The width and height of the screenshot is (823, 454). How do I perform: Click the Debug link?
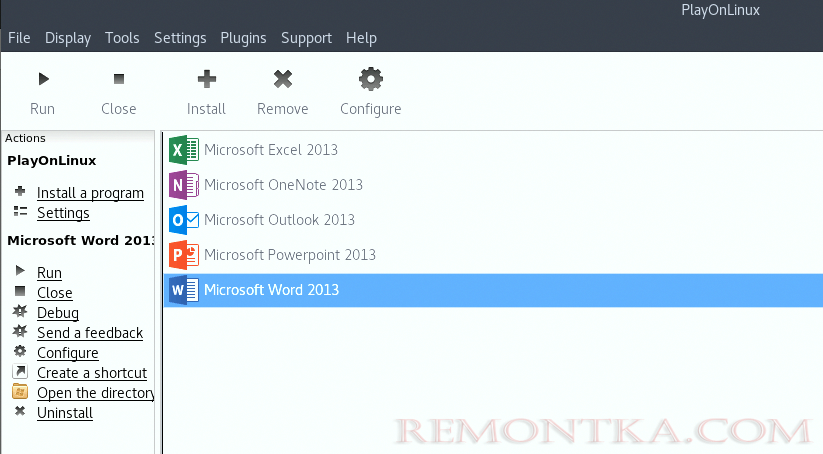click(x=58, y=313)
